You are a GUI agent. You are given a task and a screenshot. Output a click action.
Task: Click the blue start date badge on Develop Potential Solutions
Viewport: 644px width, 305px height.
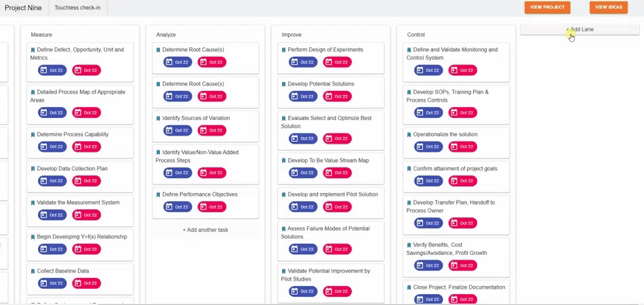coord(303,96)
